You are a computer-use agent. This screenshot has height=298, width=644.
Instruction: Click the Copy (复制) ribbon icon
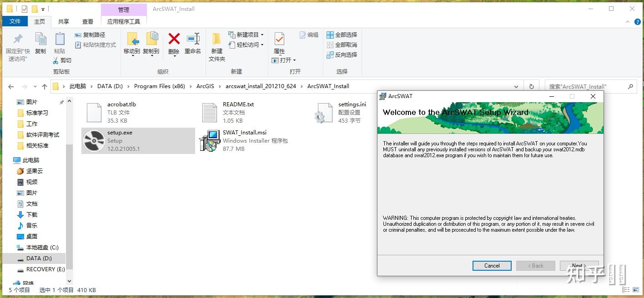pyautogui.click(x=40, y=39)
